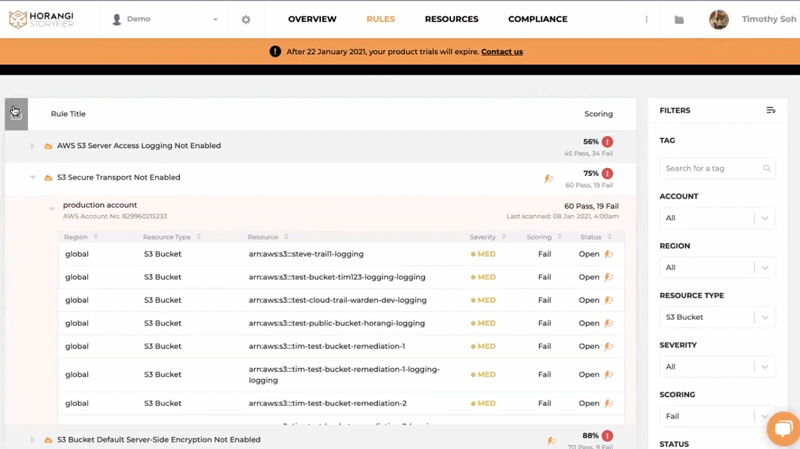This screenshot has height=449, width=800.
Task: Click the Rule Title column header
Action: point(68,114)
